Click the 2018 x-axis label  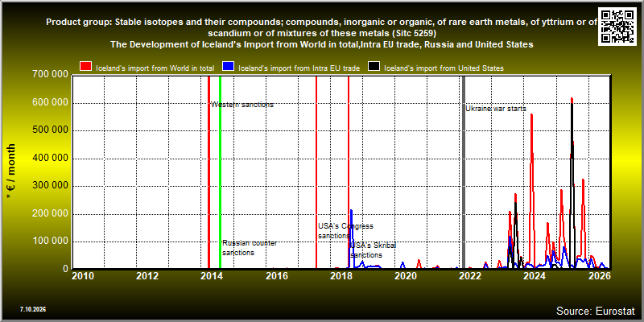click(x=341, y=275)
